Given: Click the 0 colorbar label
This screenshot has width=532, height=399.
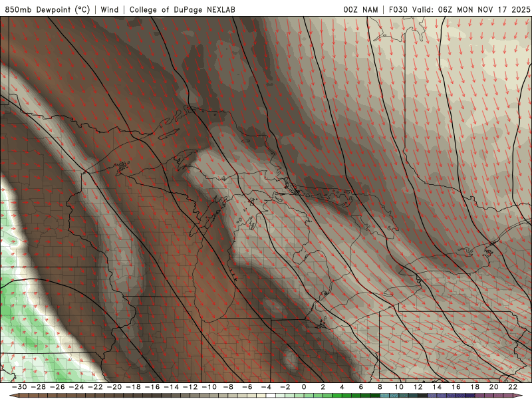Looking at the screenshot, I should (x=304, y=387).
